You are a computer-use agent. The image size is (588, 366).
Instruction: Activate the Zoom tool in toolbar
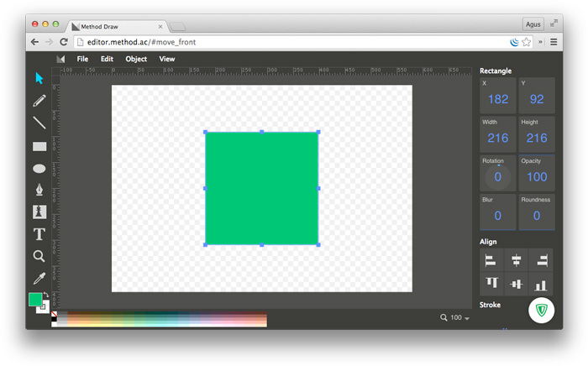click(39, 256)
